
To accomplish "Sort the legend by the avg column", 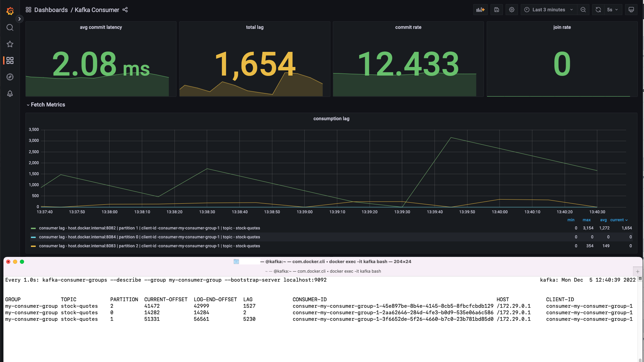I will (603, 220).
